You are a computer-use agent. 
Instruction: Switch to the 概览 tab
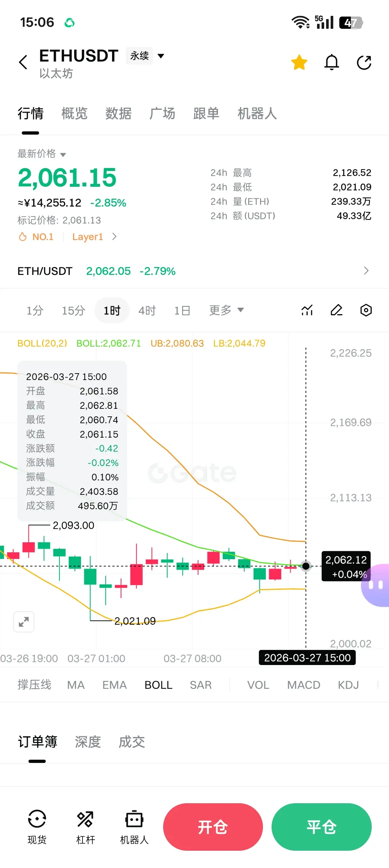[x=75, y=113]
